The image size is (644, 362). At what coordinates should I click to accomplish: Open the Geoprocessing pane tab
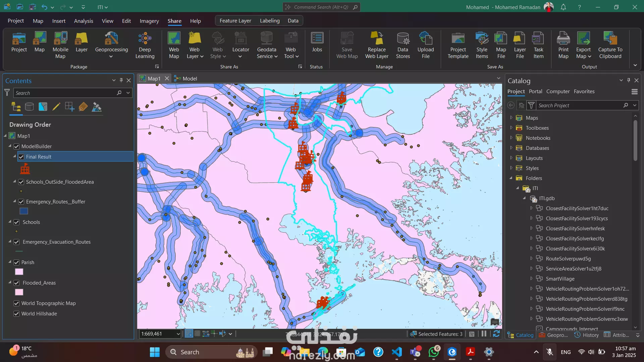coord(553,335)
